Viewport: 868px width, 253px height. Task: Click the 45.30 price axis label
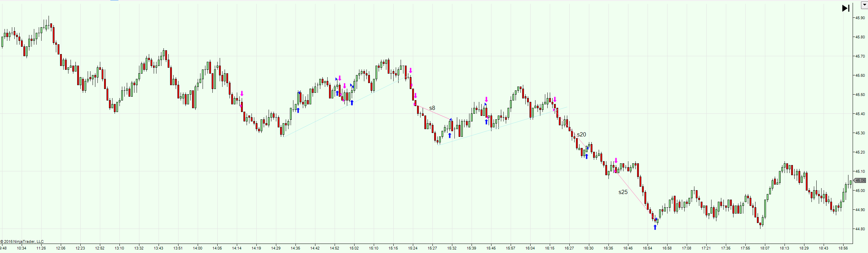click(x=860, y=133)
